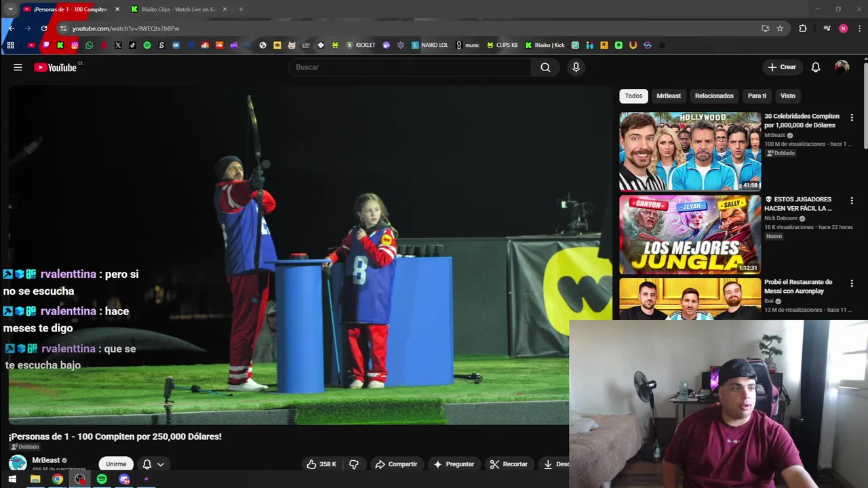
Task: Open the Chrome apps grid icon
Action: click(x=10, y=45)
